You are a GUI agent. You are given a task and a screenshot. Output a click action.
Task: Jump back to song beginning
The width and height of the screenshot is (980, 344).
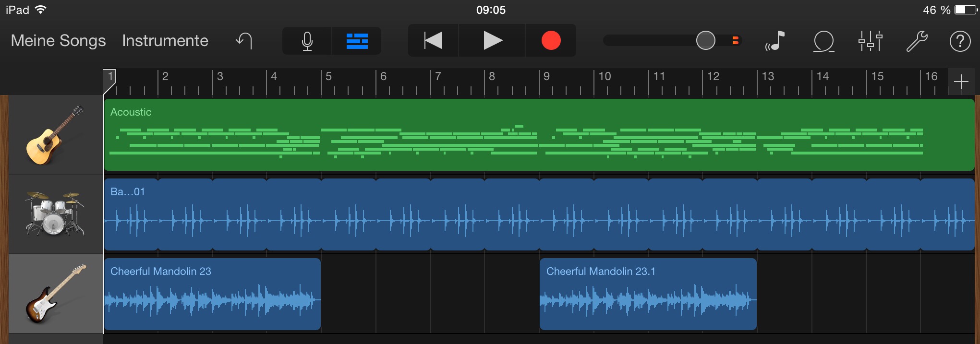click(433, 41)
